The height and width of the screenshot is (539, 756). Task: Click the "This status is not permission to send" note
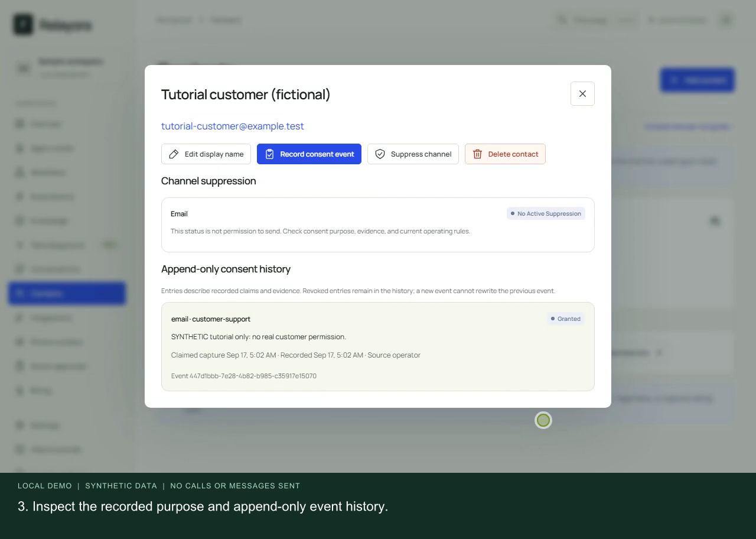(x=320, y=231)
